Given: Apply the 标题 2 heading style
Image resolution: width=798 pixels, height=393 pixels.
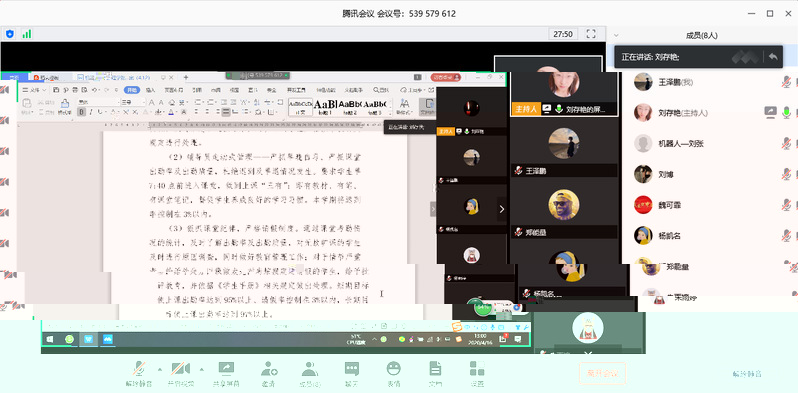Looking at the screenshot, I should (350, 106).
